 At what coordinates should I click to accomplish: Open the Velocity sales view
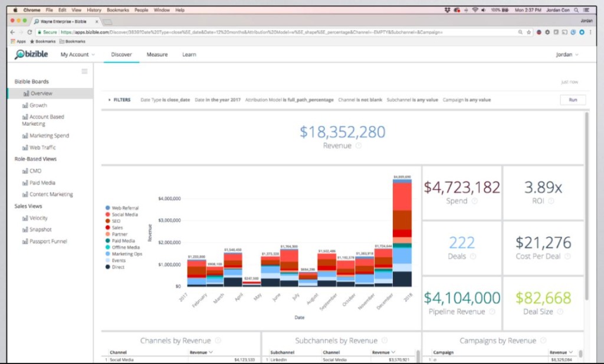[38, 218]
